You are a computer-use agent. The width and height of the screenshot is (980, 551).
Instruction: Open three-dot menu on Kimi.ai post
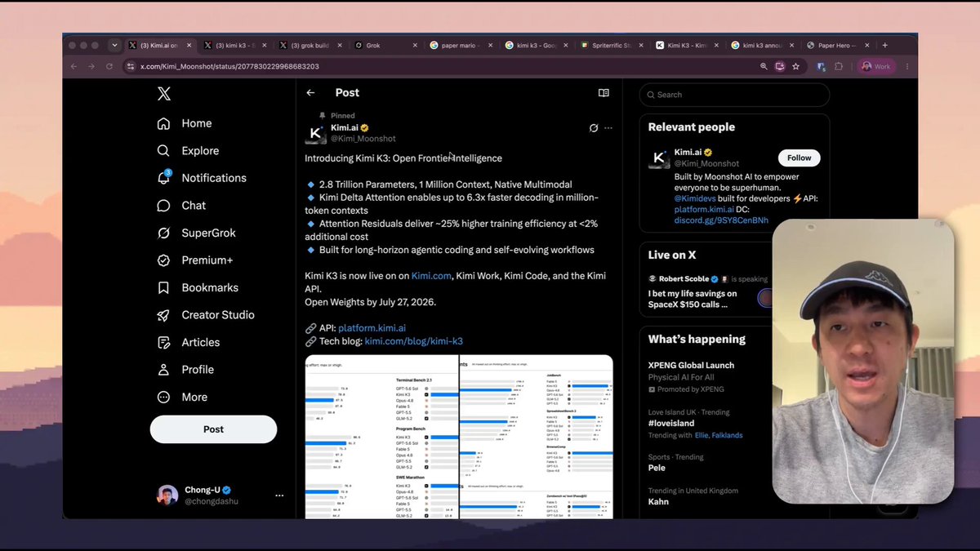608,128
